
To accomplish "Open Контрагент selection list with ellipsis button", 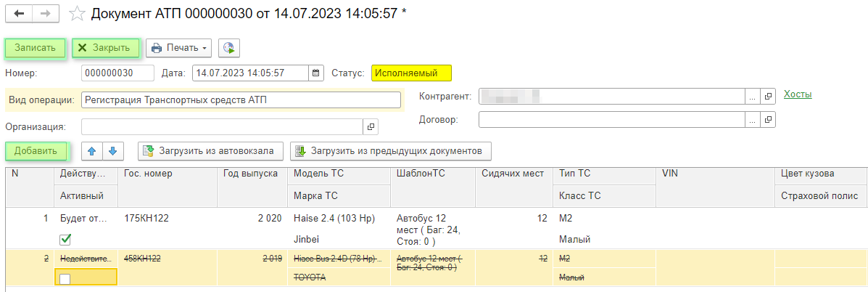I will [753, 96].
